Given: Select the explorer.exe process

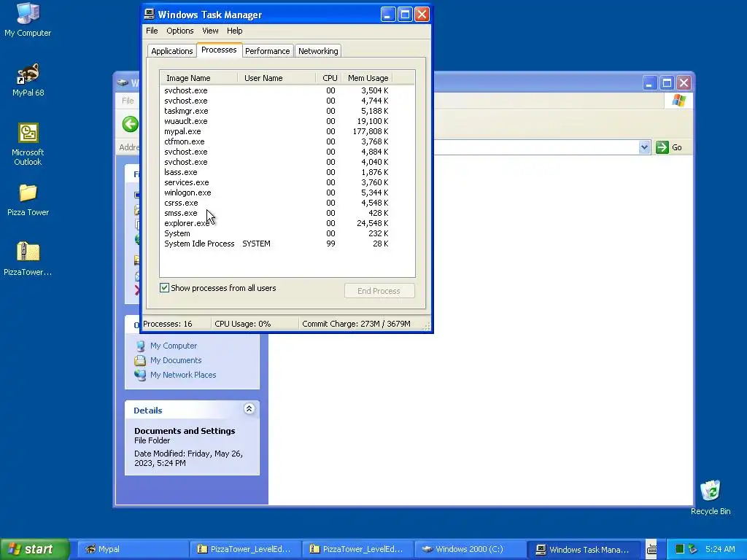Looking at the screenshot, I should coord(276,223).
